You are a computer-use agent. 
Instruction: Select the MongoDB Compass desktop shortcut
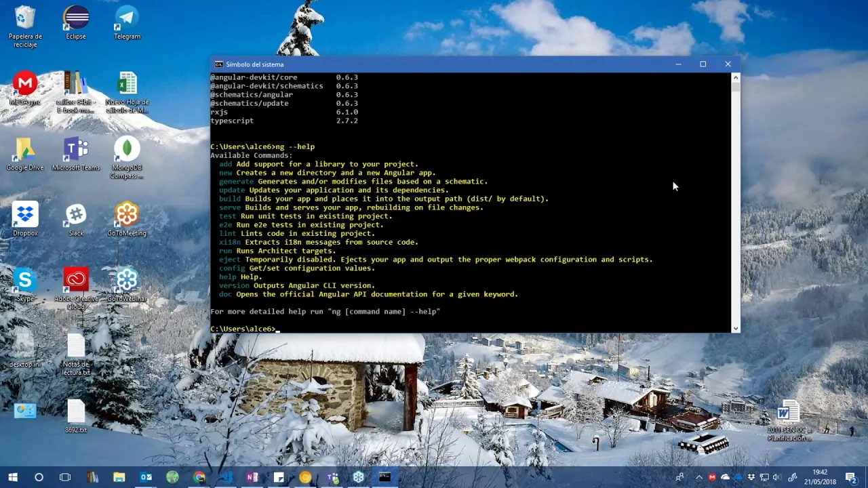pyautogui.click(x=127, y=158)
